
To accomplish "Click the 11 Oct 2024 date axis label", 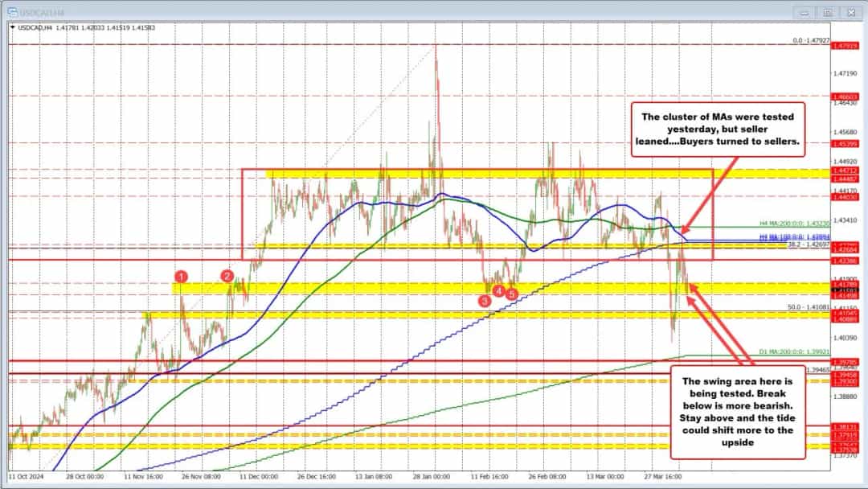I will (x=24, y=475).
